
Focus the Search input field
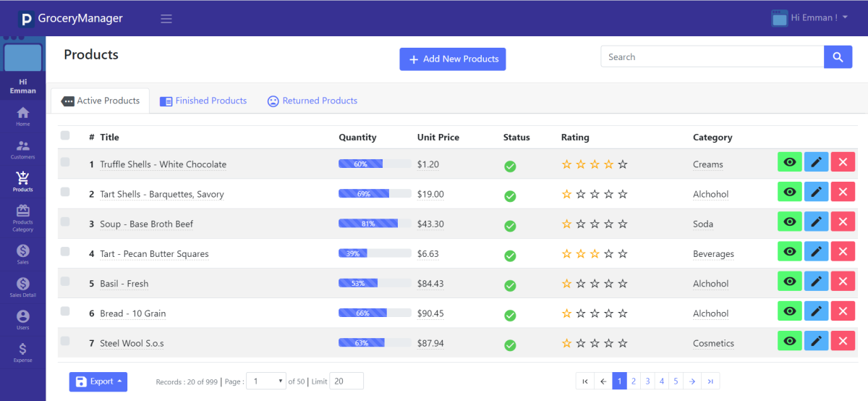712,57
